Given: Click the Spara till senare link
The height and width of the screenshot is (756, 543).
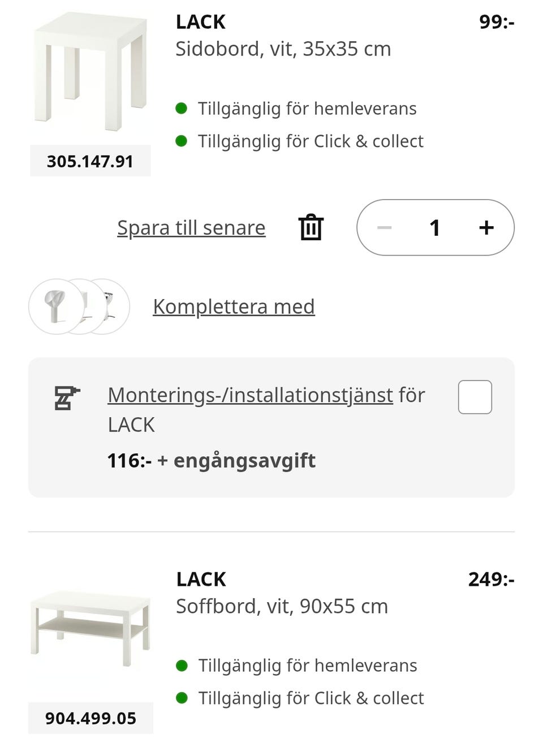Looking at the screenshot, I should [191, 227].
